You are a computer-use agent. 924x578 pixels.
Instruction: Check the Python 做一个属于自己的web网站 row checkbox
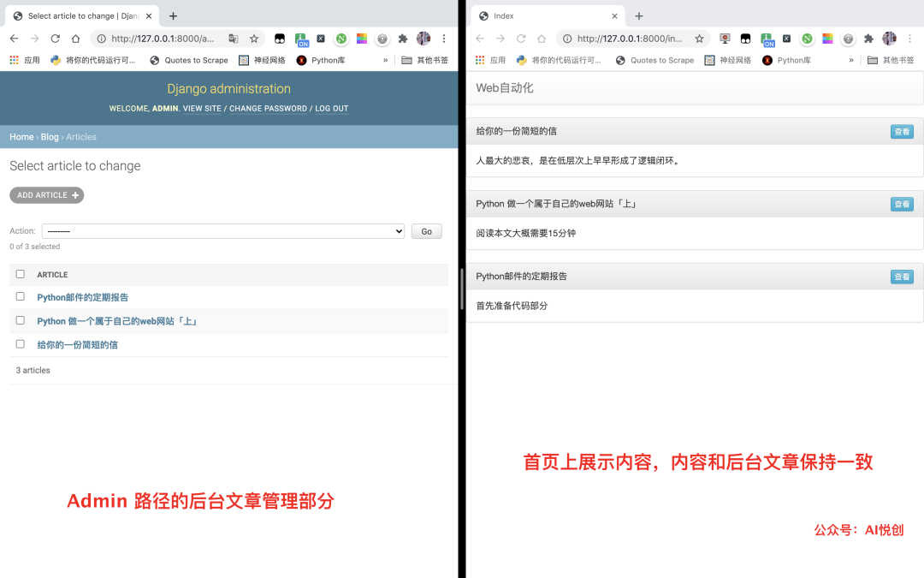coord(20,319)
